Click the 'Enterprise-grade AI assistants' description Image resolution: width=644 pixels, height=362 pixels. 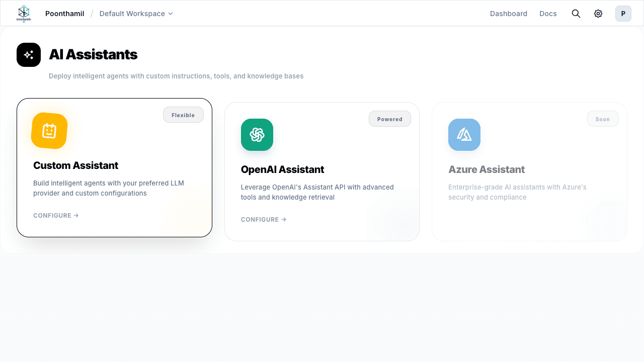coord(517,192)
